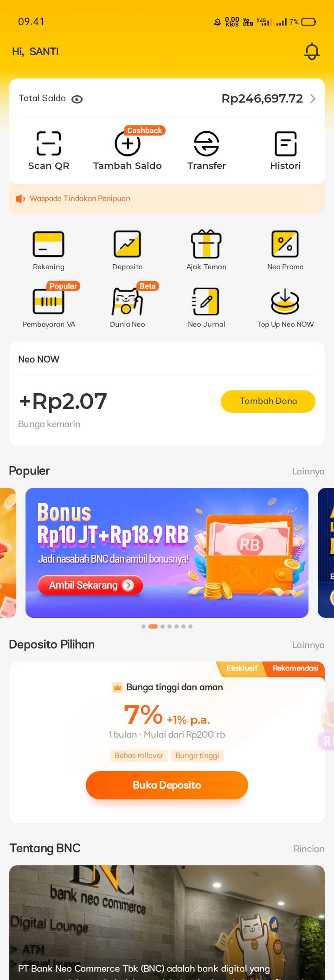
Task: Open Lainnya next to Populer
Action: [x=308, y=471]
